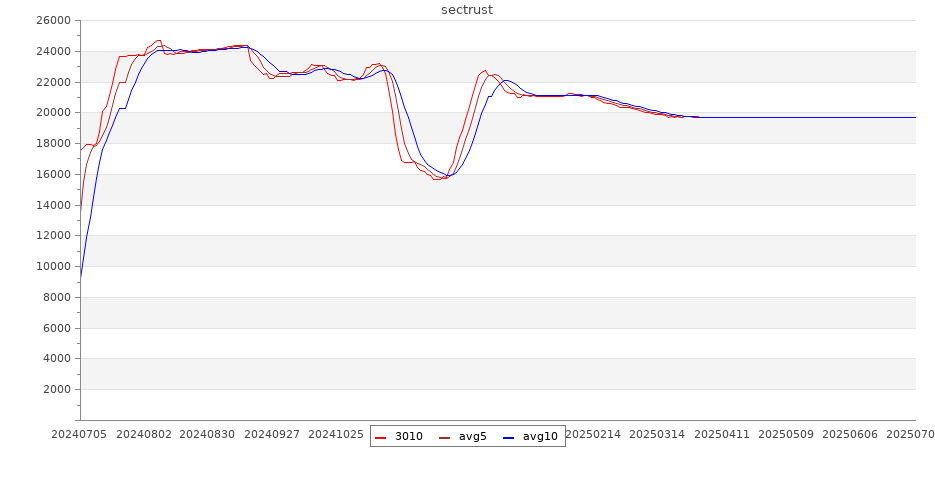Click y-axis label 4000
The width and height of the screenshot is (935, 500).
[57, 359]
